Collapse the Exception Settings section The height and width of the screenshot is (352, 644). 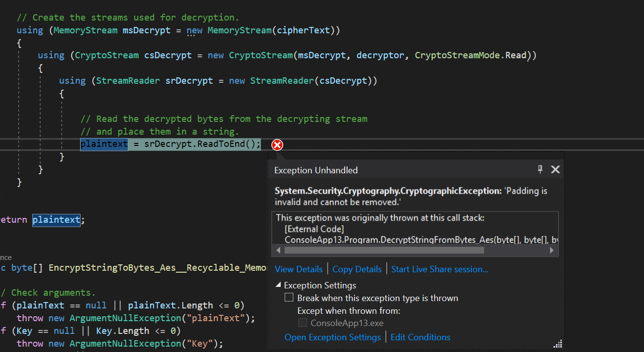click(278, 285)
